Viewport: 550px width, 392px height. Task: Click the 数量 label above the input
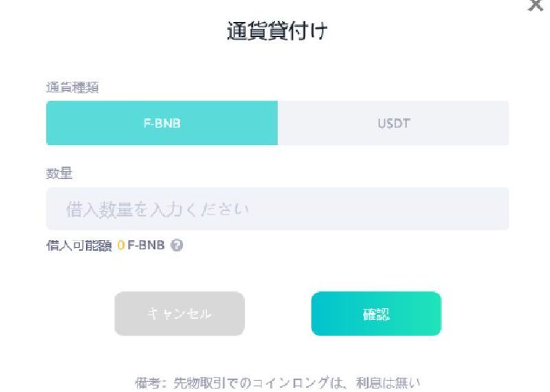click(58, 174)
